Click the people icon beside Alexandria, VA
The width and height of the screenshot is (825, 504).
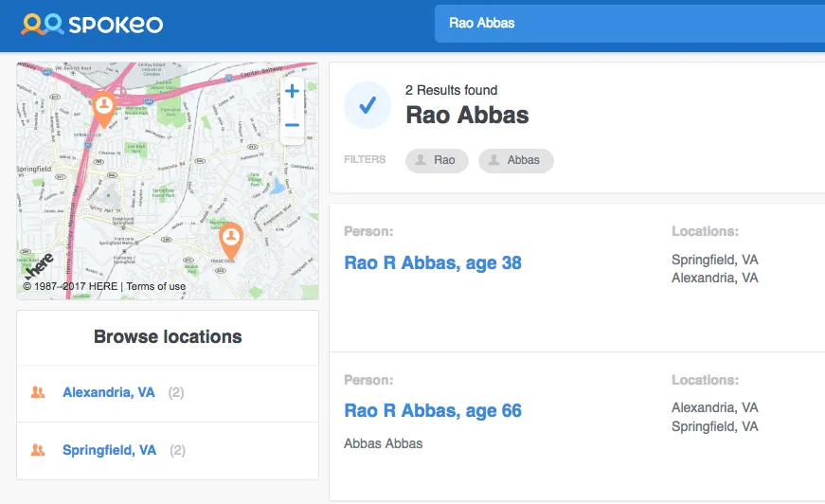pyautogui.click(x=38, y=392)
